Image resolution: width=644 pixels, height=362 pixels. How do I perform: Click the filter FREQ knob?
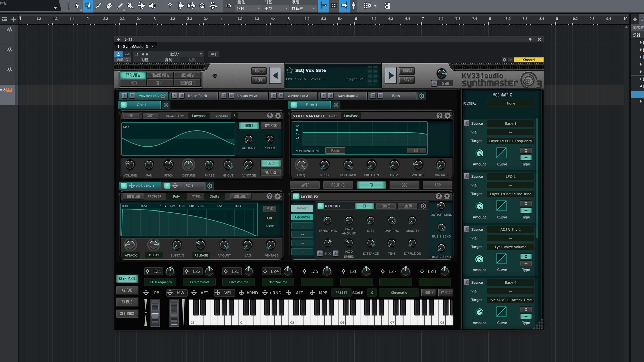click(301, 165)
